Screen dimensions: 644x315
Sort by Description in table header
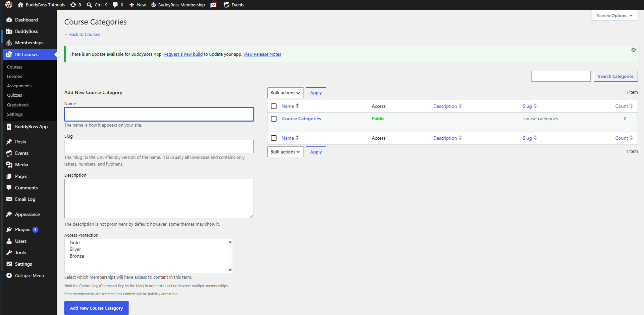[x=447, y=106]
